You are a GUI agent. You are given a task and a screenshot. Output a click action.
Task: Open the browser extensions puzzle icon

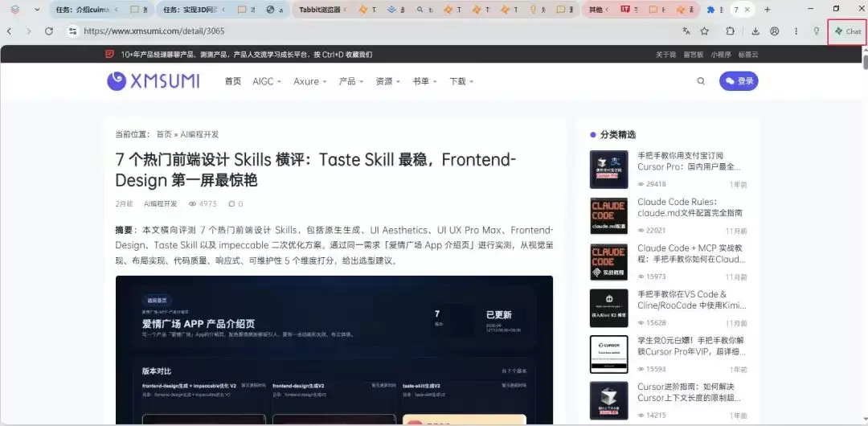point(730,31)
